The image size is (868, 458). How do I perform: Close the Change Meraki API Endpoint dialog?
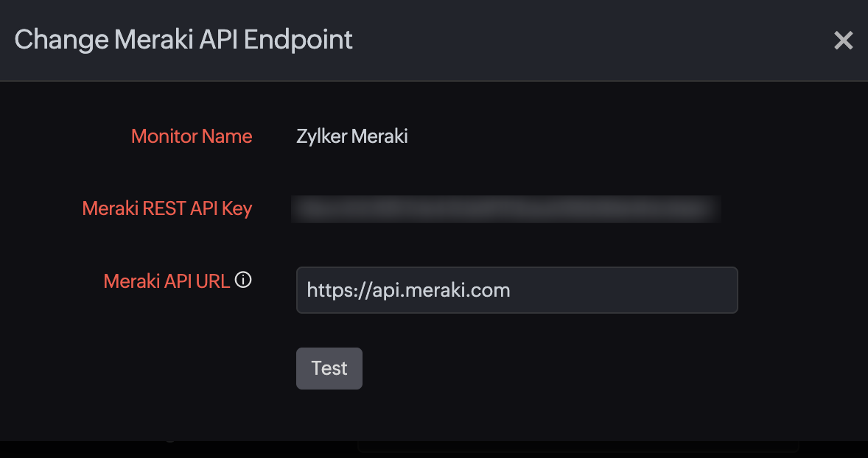[843, 40]
